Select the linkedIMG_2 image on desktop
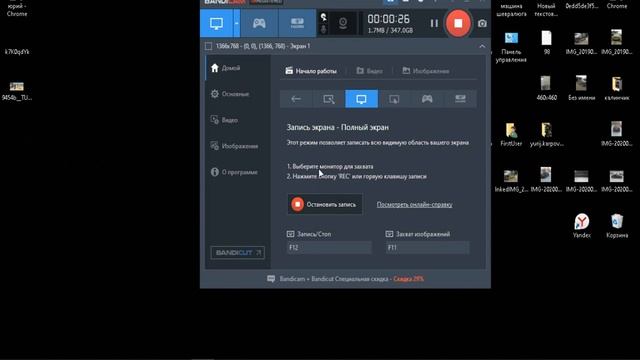Screen dimensions: 640x360 point(511,180)
